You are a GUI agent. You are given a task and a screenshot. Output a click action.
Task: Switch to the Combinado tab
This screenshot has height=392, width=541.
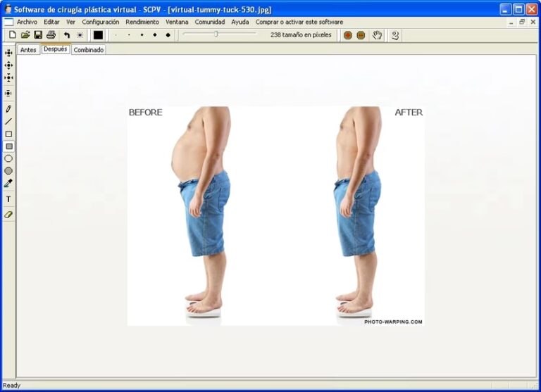(x=89, y=50)
